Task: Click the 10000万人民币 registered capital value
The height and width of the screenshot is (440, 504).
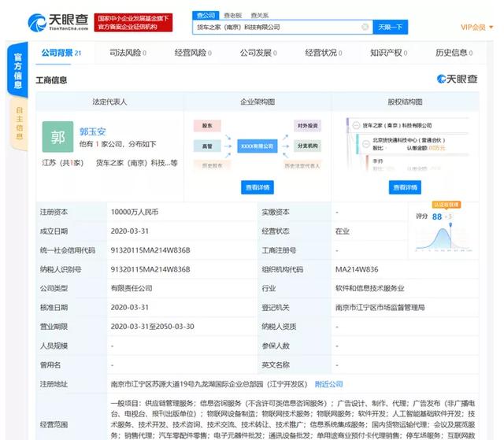Action: (135, 212)
